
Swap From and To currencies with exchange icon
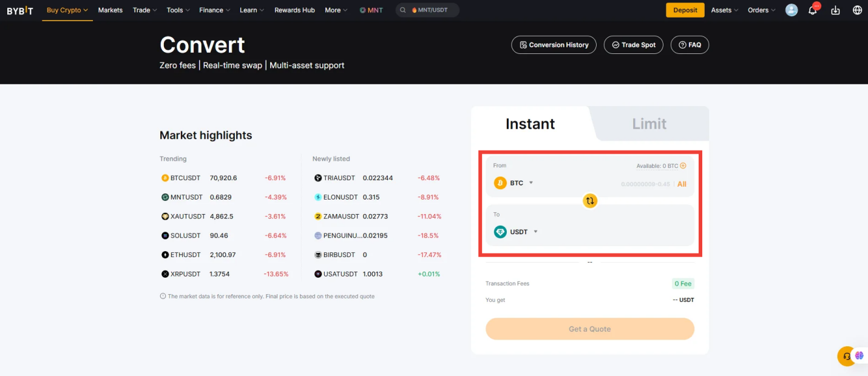pos(589,201)
